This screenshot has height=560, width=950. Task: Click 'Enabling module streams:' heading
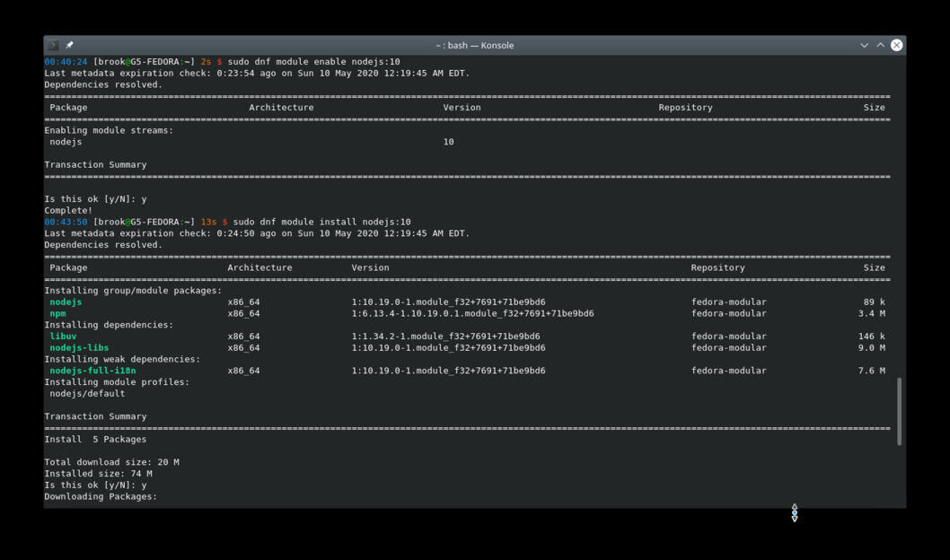click(x=109, y=131)
